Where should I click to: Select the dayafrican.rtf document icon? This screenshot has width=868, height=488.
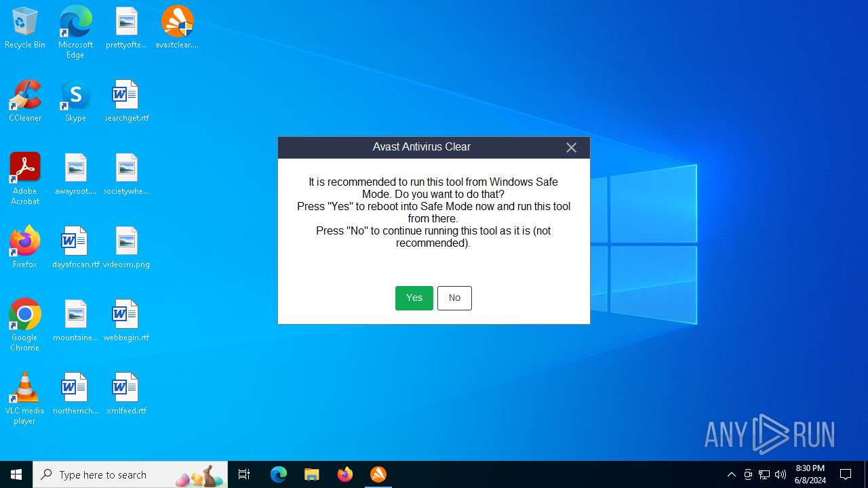[75, 247]
